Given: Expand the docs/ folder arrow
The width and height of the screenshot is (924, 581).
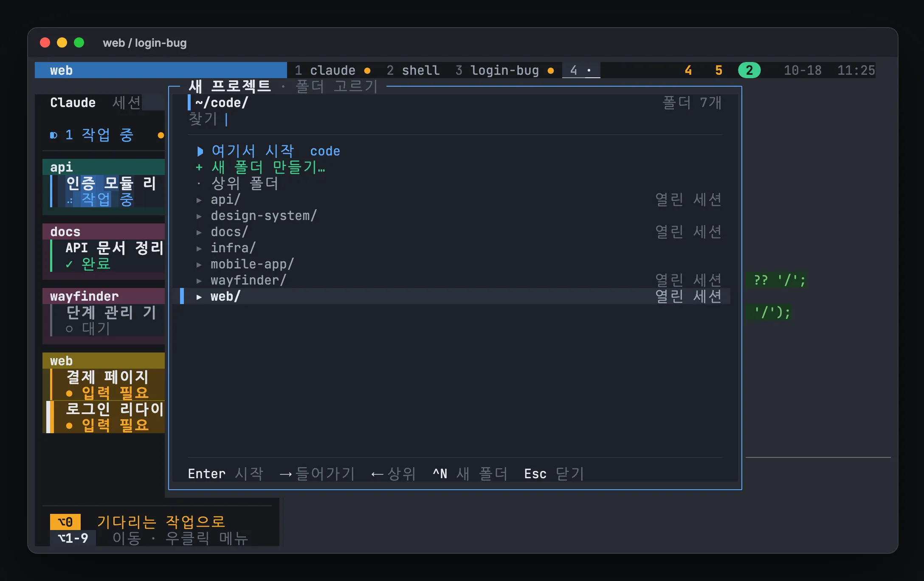Looking at the screenshot, I should (x=199, y=232).
